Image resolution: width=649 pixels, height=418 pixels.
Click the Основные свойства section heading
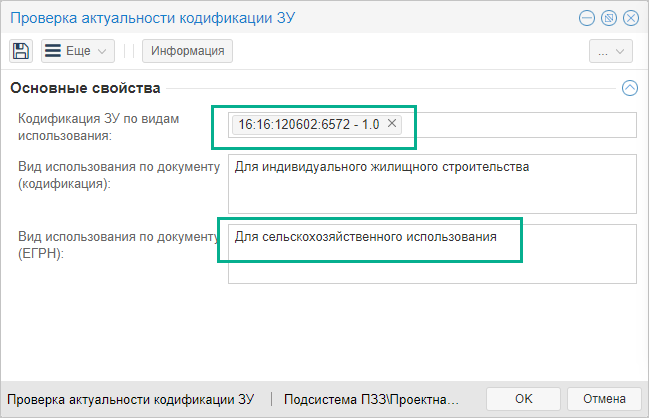pos(85,88)
